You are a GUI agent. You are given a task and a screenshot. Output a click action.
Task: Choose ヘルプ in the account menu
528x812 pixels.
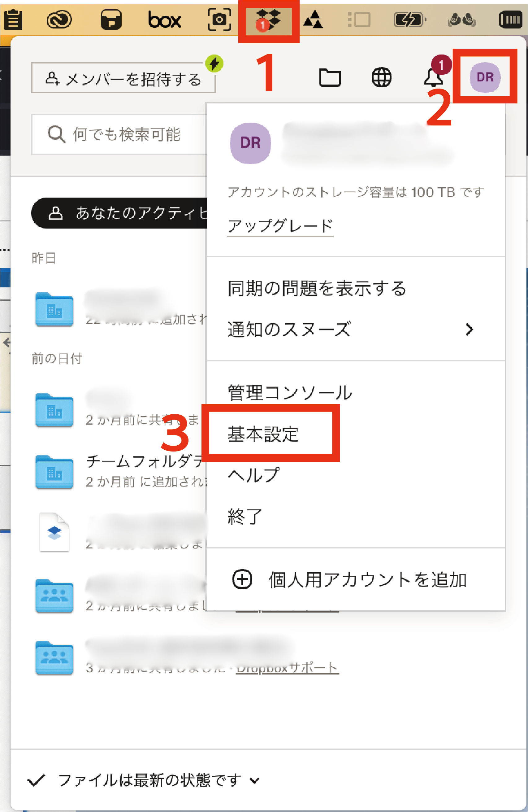253,475
